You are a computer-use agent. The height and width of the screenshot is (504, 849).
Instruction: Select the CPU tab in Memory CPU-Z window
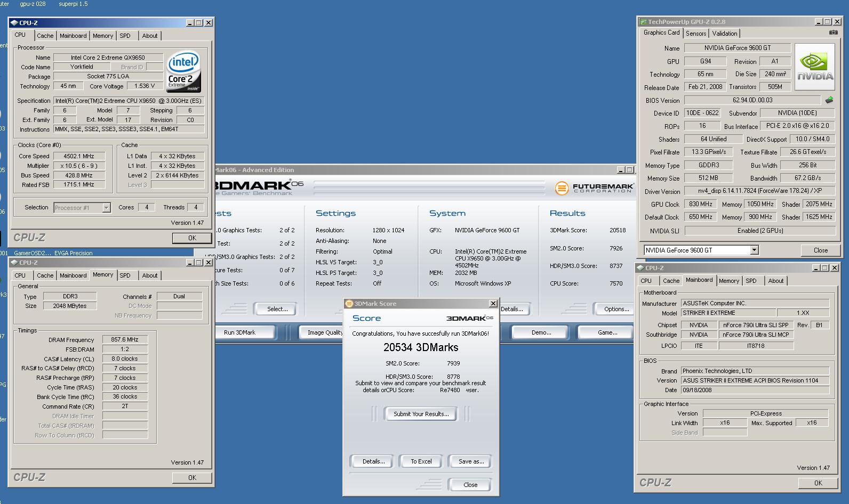[x=20, y=275]
